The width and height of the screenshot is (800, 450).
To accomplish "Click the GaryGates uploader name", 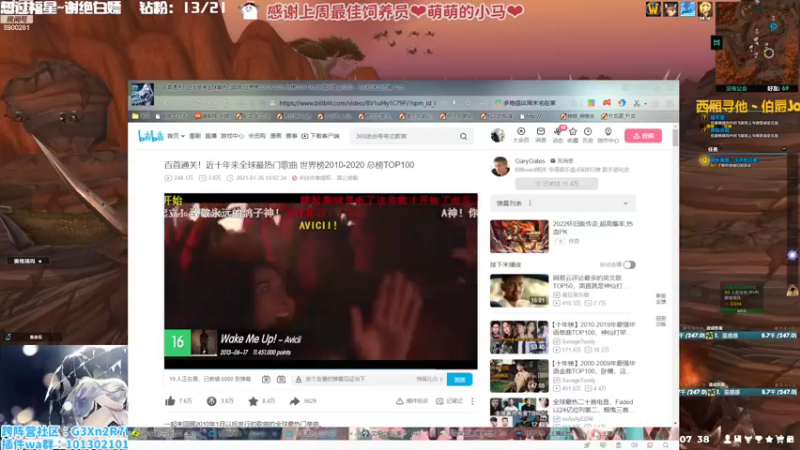I will (x=530, y=161).
